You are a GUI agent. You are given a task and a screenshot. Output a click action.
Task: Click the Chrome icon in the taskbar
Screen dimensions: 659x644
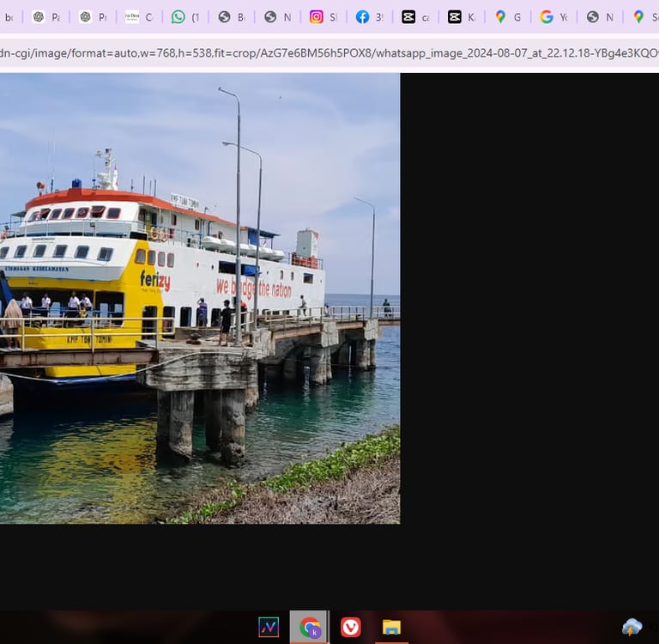310,627
